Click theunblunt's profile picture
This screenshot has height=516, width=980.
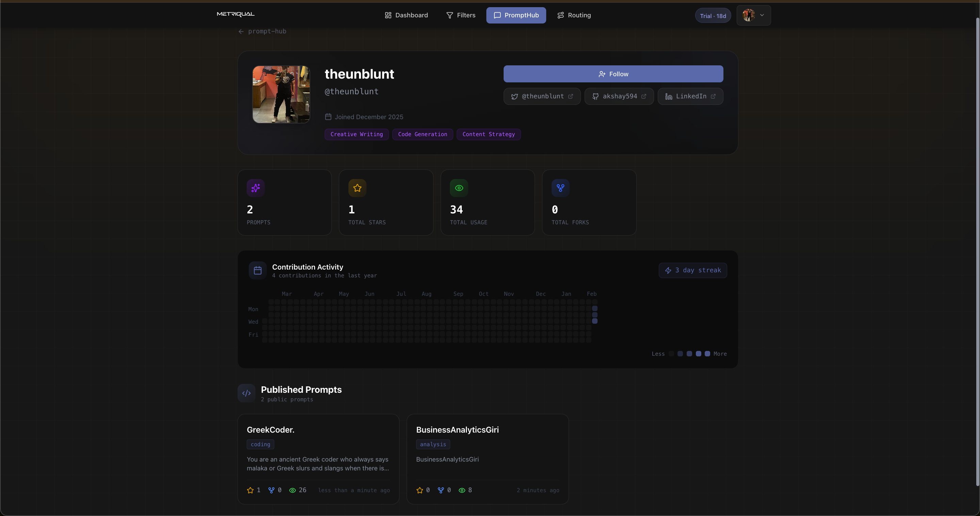tap(281, 94)
